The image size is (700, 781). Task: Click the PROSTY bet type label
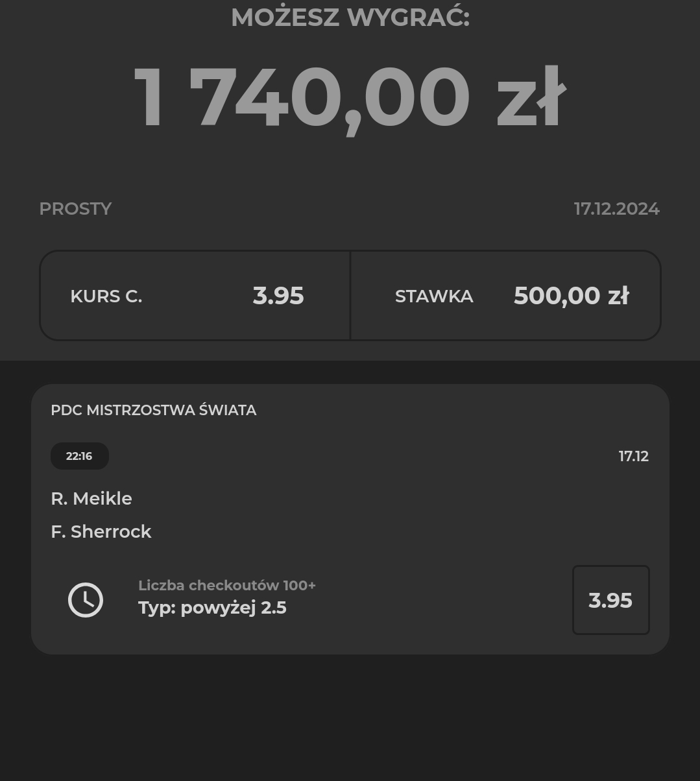pos(75,209)
